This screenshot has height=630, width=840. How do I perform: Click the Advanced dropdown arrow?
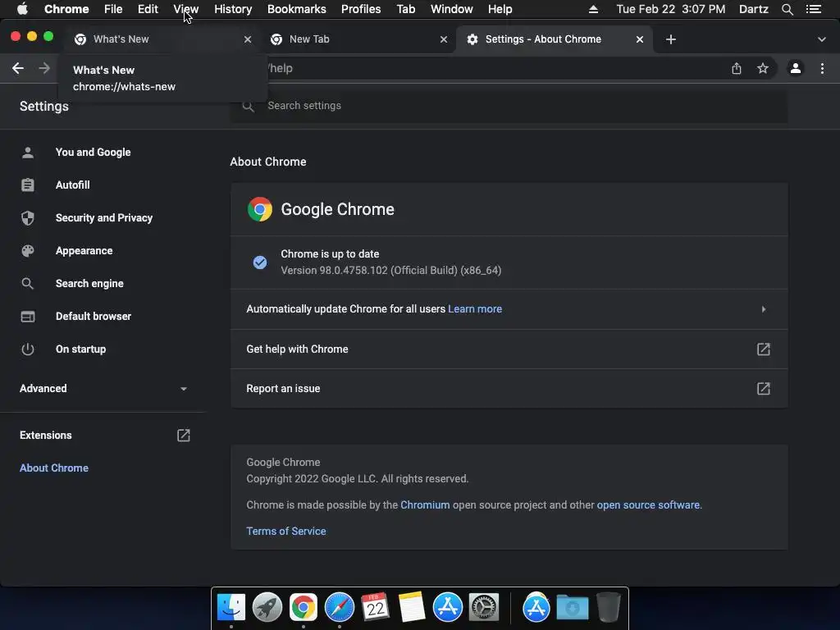(x=184, y=389)
